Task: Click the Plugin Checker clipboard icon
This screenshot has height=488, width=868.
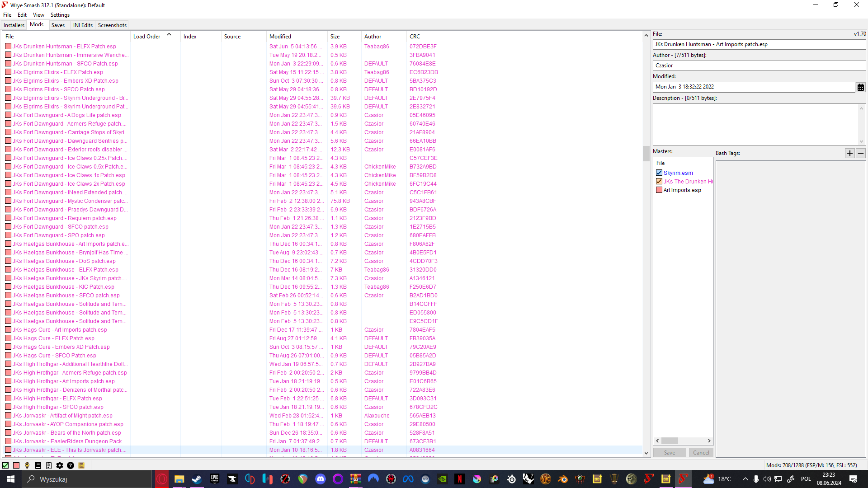Action: pyautogui.click(x=49, y=465)
